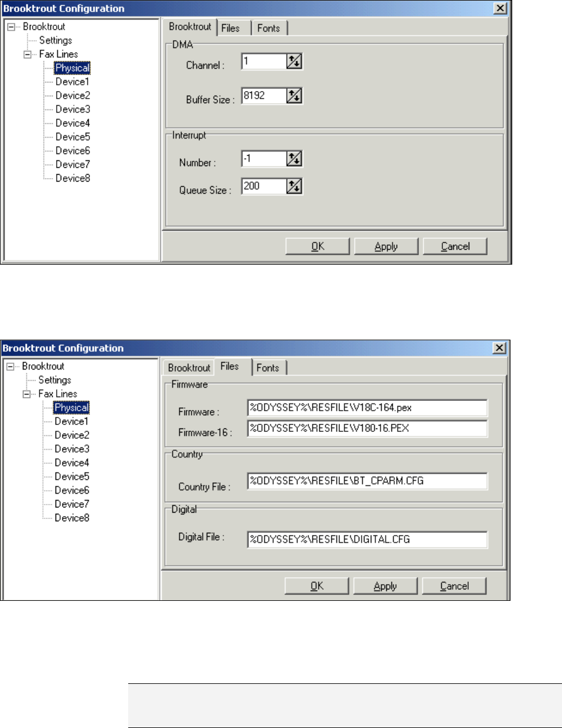This screenshot has width=562, height=728.
Task: Click Interrupt Number spinner arrows
Action: (x=294, y=159)
